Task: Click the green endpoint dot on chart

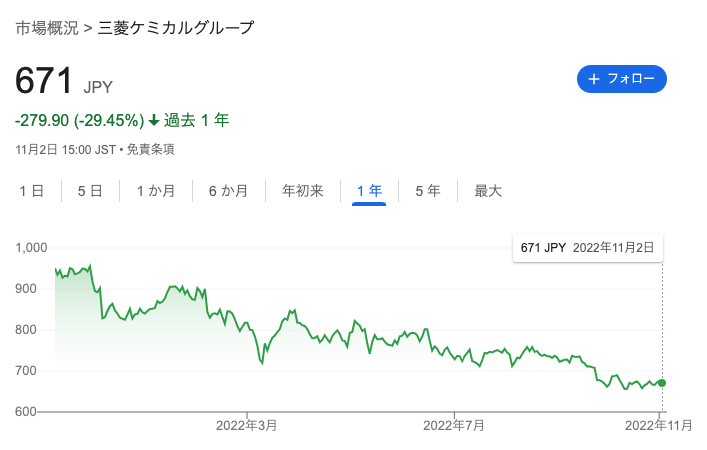Action: (x=661, y=383)
